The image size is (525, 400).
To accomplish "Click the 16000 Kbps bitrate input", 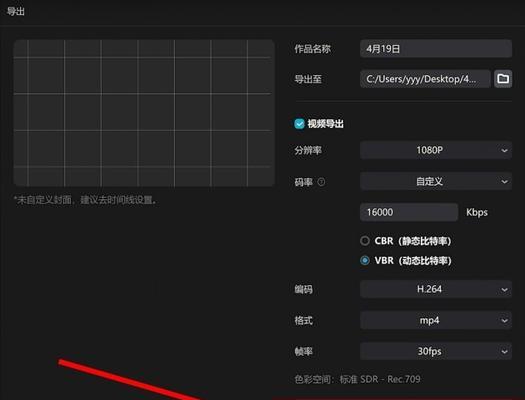I will click(x=409, y=212).
